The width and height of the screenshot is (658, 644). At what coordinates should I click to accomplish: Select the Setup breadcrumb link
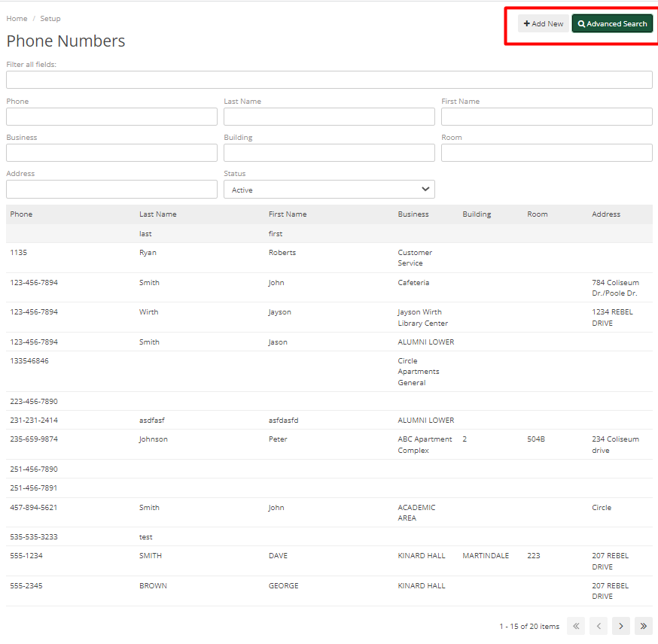[50, 18]
